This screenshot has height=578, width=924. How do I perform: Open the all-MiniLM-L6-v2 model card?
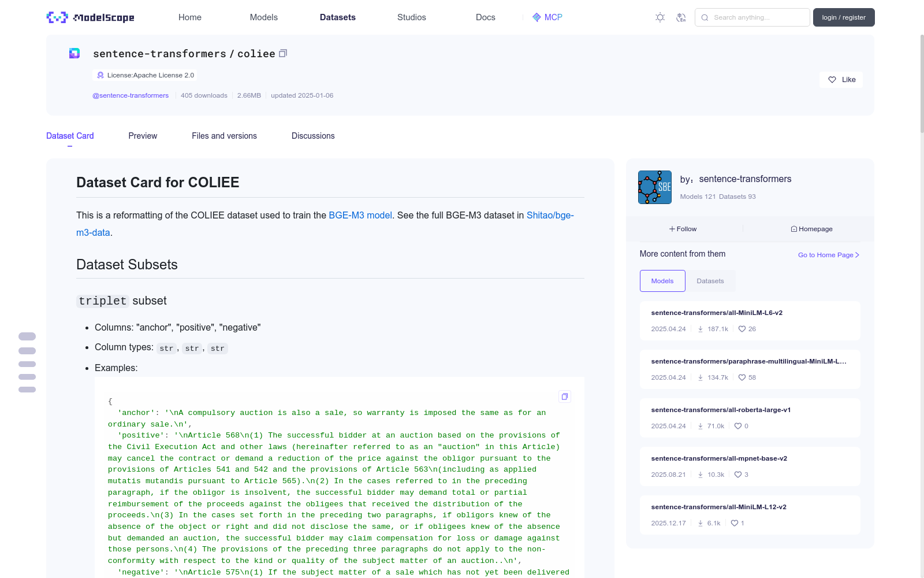click(750, 321)
